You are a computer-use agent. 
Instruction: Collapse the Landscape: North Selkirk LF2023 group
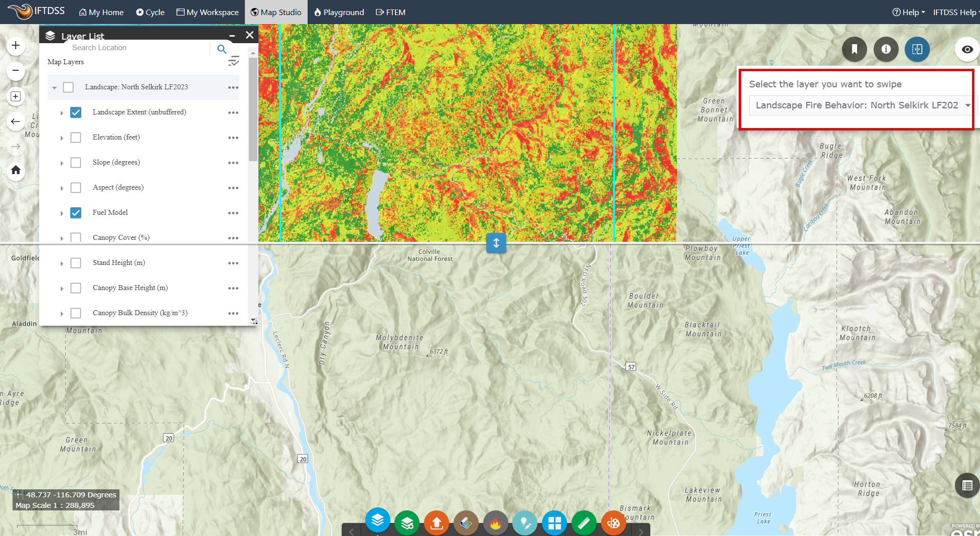[x=55, y=87]
